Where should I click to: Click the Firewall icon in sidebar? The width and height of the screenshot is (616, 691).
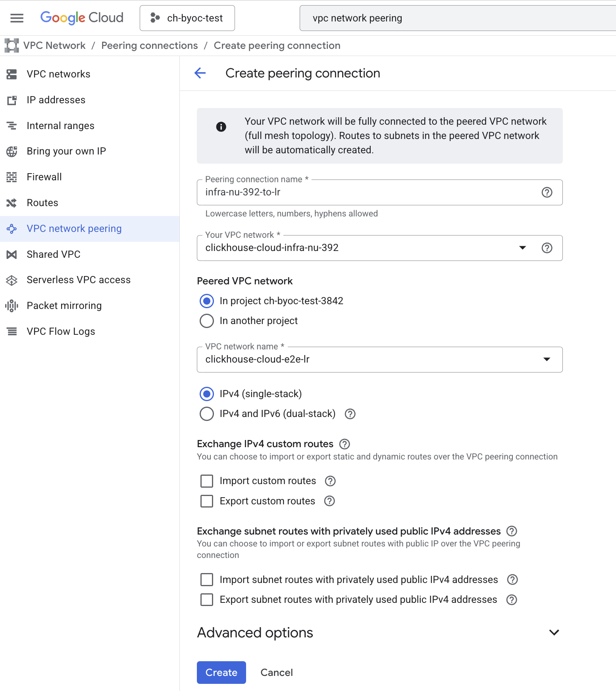tap(12, 177)
